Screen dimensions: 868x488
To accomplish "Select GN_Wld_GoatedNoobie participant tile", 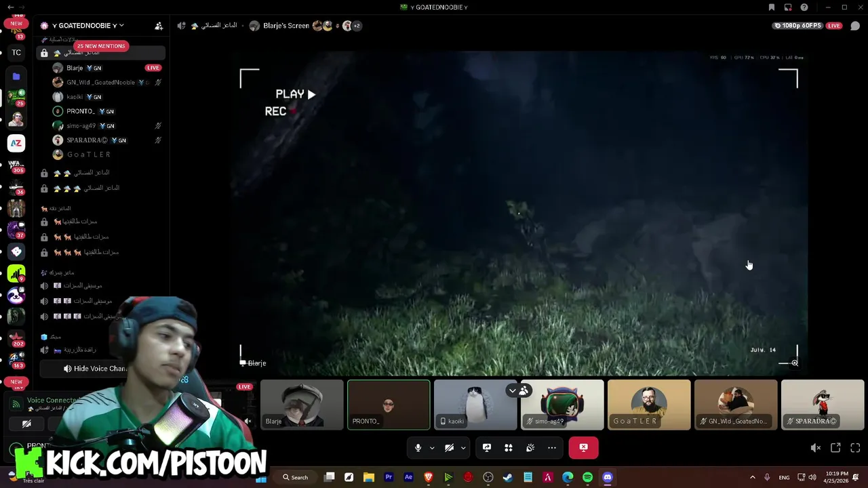I will tap(736, 405).
